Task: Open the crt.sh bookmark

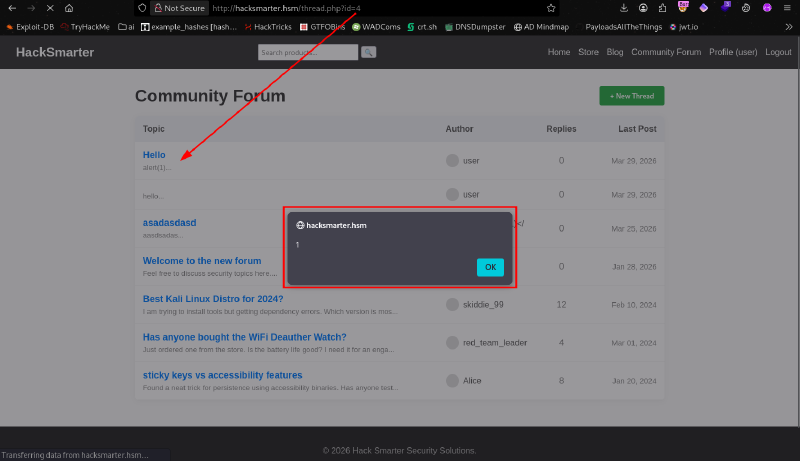Action: click(x=422, y=27)
